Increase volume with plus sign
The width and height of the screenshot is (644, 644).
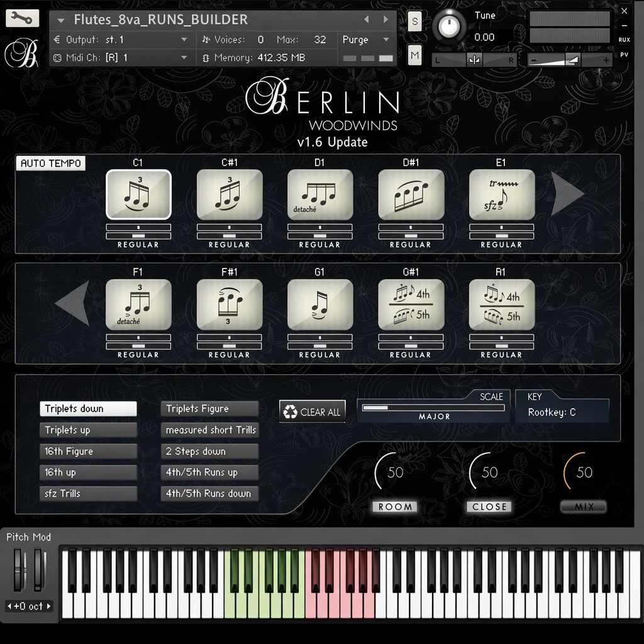coord(606,60)
